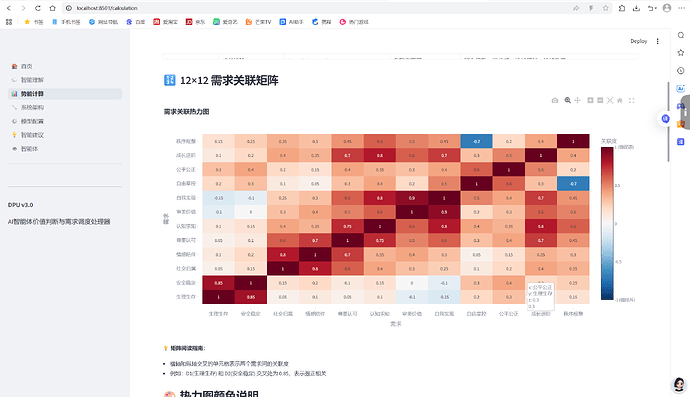The height and width of the screenshot is (397, 690).
Task: Click the Deploy button
Action: (639, 41)
